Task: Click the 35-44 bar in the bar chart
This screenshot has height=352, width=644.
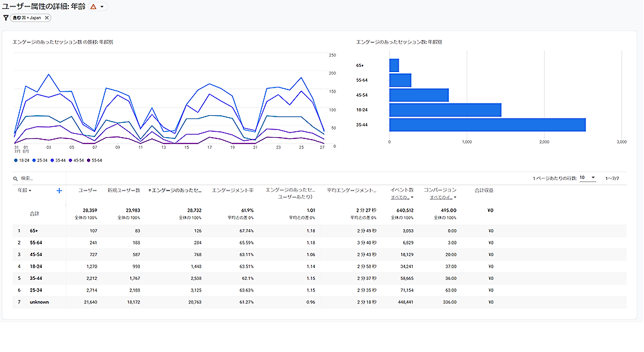Action: point(487,125)
